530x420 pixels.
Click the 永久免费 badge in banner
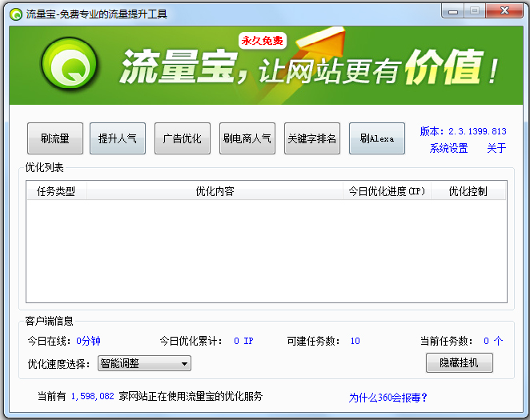click(263, 41)
